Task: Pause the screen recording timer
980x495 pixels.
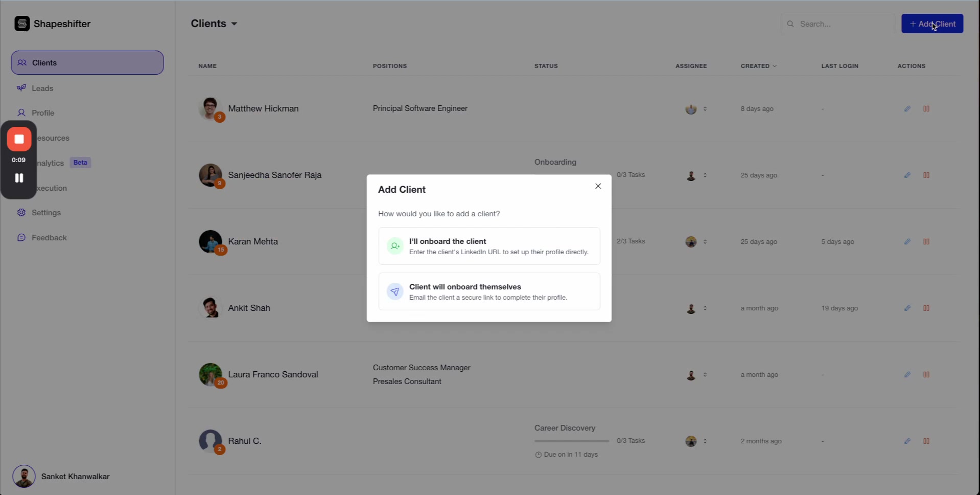Action: coord(19,177)
